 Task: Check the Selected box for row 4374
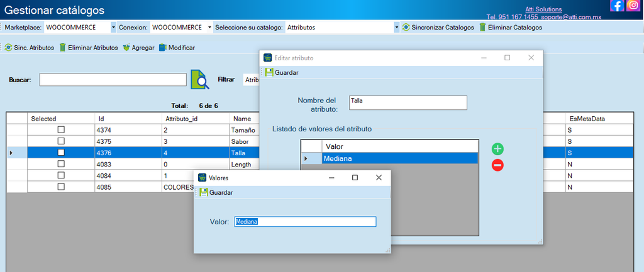(61, 129)
